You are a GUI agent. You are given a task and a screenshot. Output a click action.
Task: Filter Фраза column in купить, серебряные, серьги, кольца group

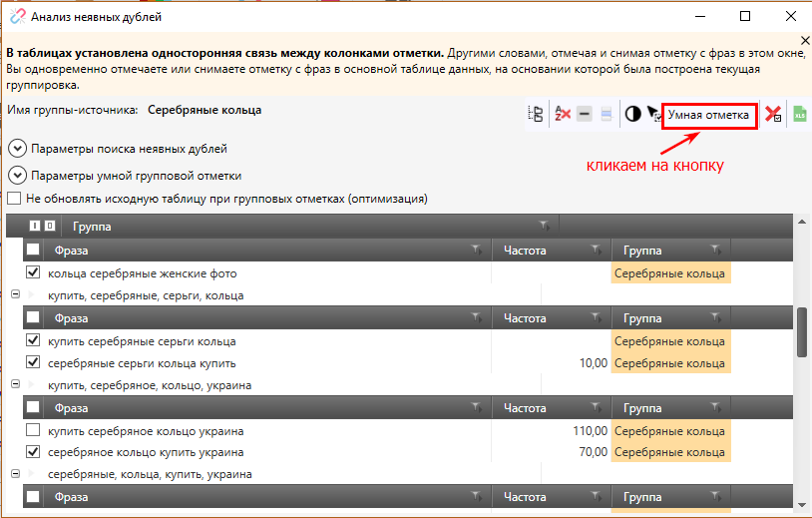477,317
